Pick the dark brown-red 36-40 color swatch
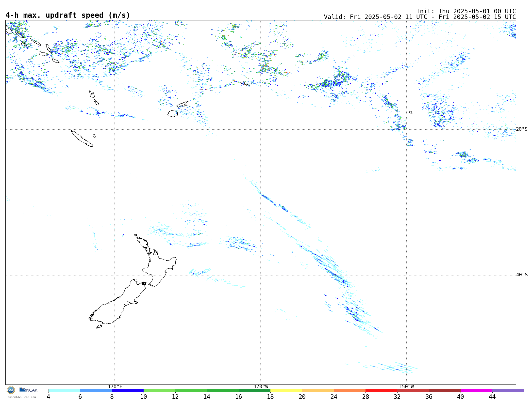The height and width of the screenshot is (400, 532). click(x=445, y=391)
